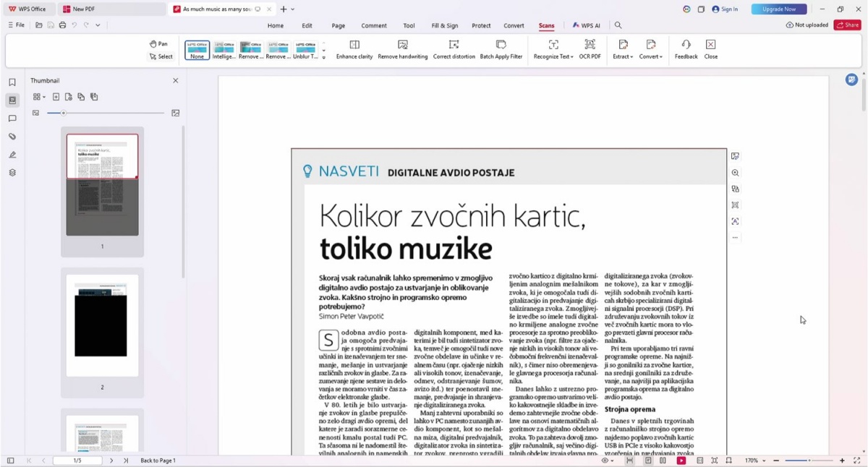
Task: Expand the Recognize Text dropdown
Action: point(553,49)
